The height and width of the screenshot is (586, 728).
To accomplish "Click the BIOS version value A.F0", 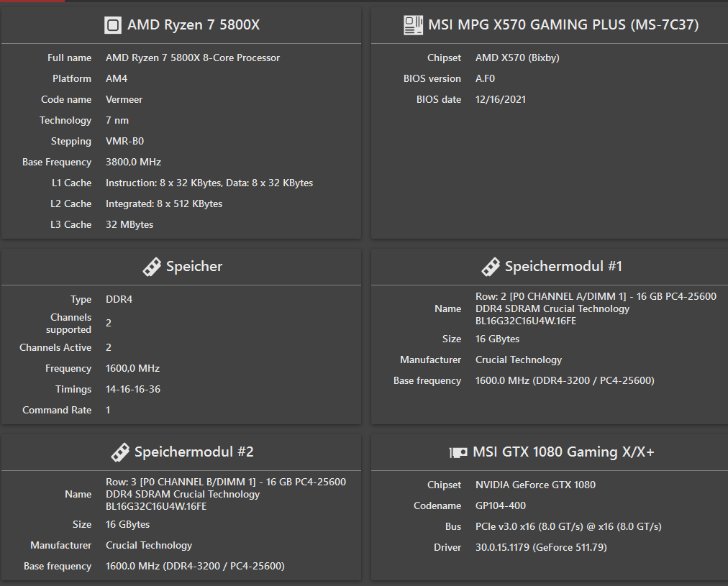I will point(485,79).
